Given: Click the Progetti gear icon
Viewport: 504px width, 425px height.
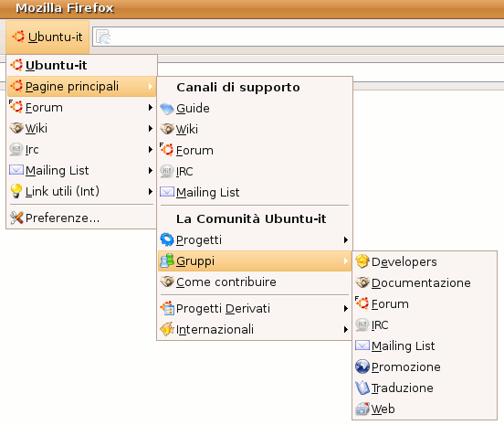Looking at the screenshot, I should pyautogui.click(x=167, y=239).
